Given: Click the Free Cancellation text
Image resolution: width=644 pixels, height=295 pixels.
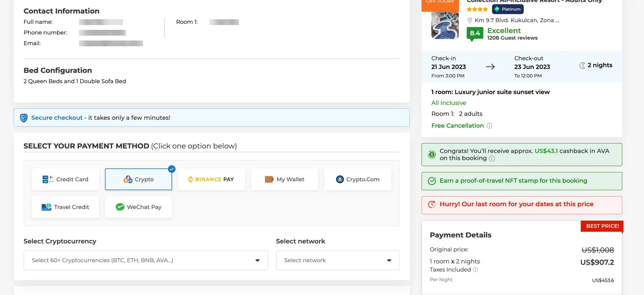Looking at the screenshot, I should [x=457, y=126].
